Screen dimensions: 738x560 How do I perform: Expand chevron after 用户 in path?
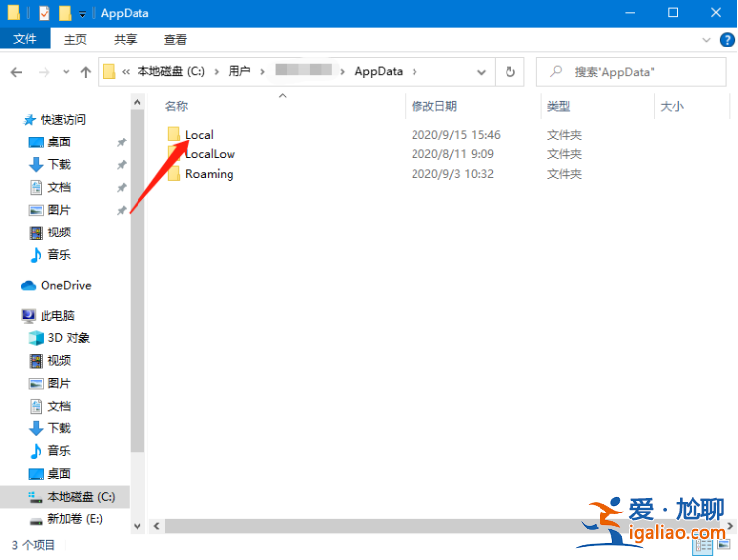[262, 72]
